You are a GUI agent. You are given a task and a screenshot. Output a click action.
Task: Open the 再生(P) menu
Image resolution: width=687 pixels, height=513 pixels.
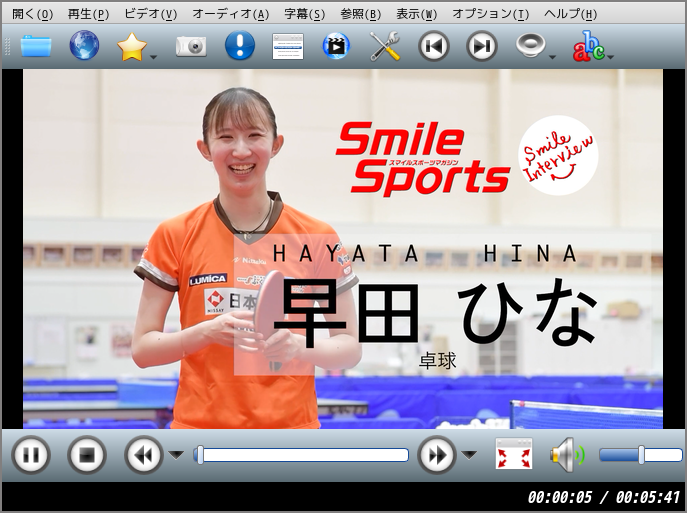pyautogui.click(x=88, y=14)
